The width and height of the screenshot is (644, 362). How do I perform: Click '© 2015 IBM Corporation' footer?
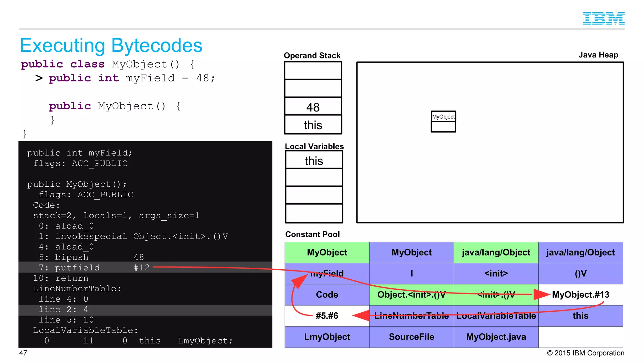[586, 353]
